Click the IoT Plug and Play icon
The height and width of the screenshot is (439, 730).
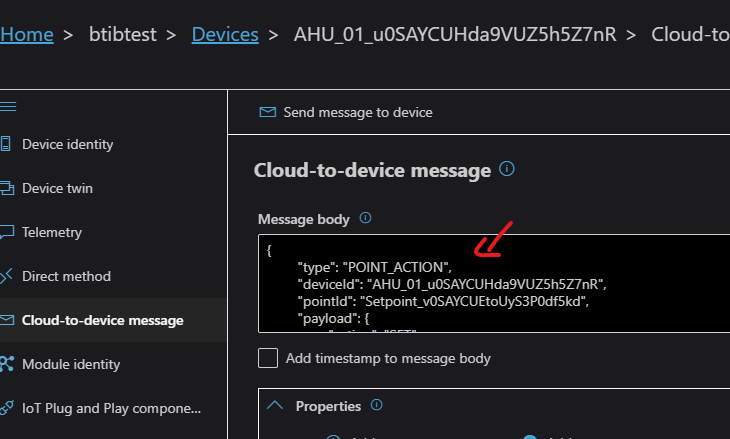[x=5, y=408]
